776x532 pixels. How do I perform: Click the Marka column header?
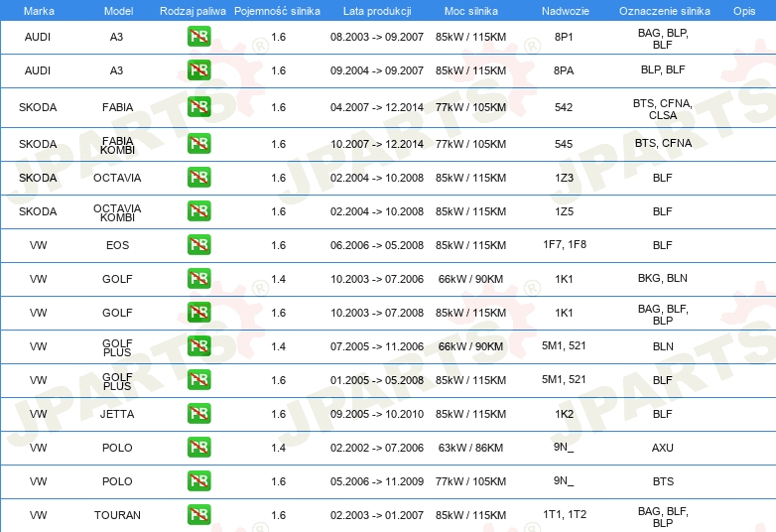click(39, 11)
